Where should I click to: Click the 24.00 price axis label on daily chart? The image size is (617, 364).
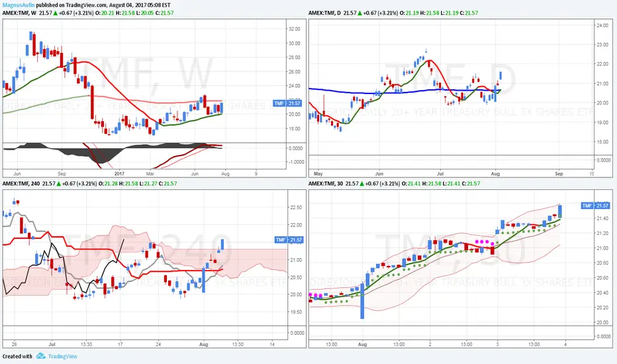(x=602, y=25)
